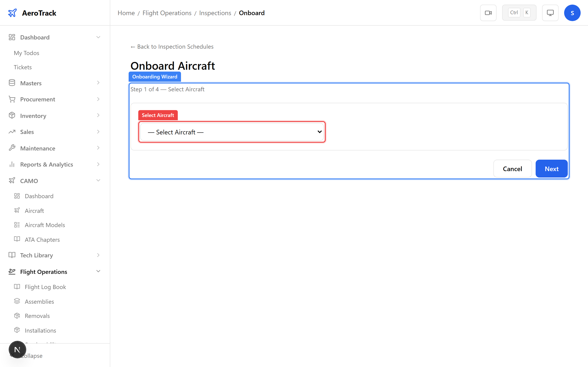This screenshot has width=588, height=367.
Task: Expand the Reports & Analytics section
Action: click(98, 164)
